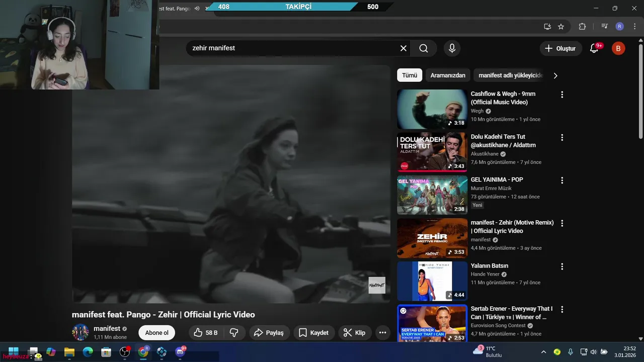Viewport: 644px width, 362px height.
Task: Click the Hande Yener channel name
Action: click(485, 274)
